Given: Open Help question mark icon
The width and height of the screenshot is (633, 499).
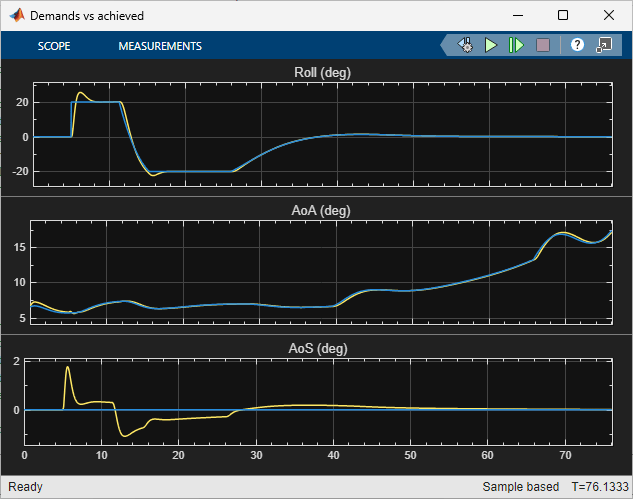Looking at the screenshot, I should click(x=577, y=45).
